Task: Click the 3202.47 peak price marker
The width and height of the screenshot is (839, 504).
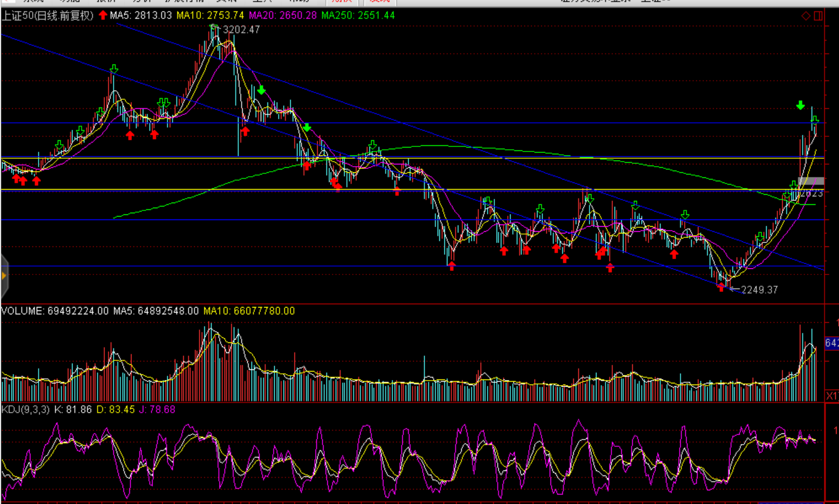Action: point(241,30)
